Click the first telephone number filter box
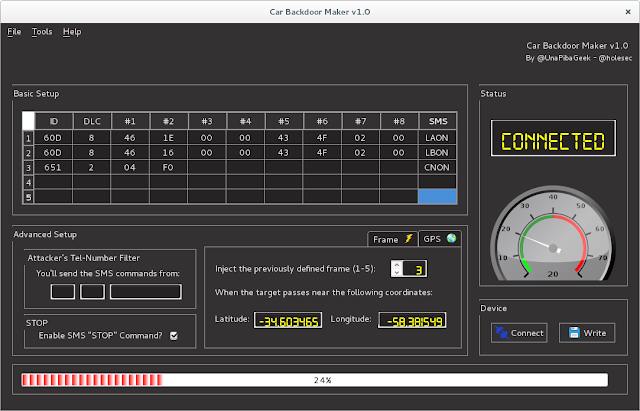The width and height of the screenshot is (640, 411). tap(63, 292)
